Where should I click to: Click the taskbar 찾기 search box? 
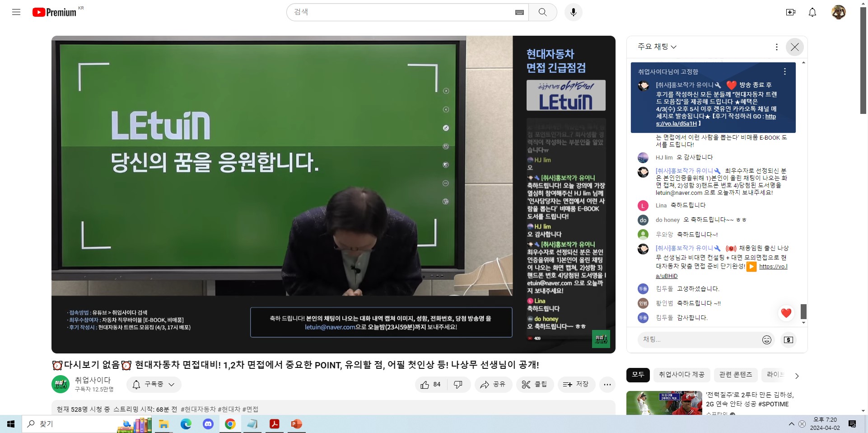coord(86,424)
